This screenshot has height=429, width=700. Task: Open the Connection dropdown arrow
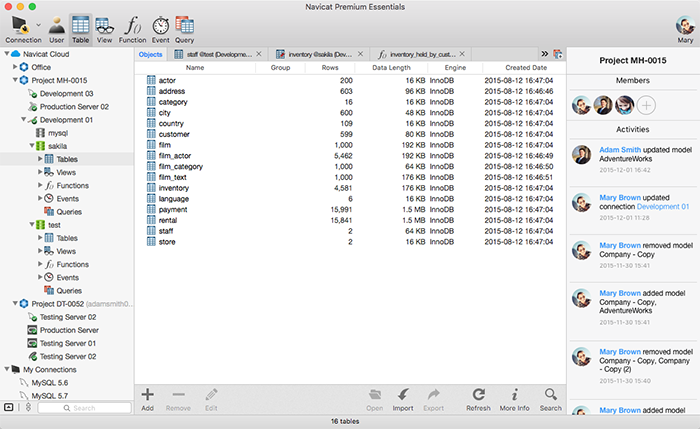(38, 25)
